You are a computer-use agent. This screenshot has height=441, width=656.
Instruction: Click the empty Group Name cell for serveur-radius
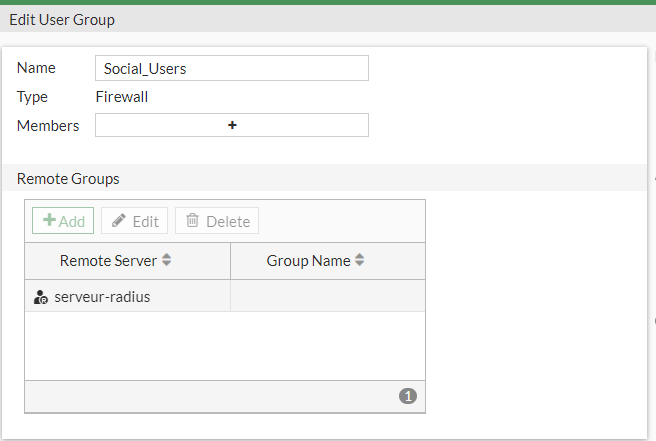pyautogui.click(x=327, y=297)
